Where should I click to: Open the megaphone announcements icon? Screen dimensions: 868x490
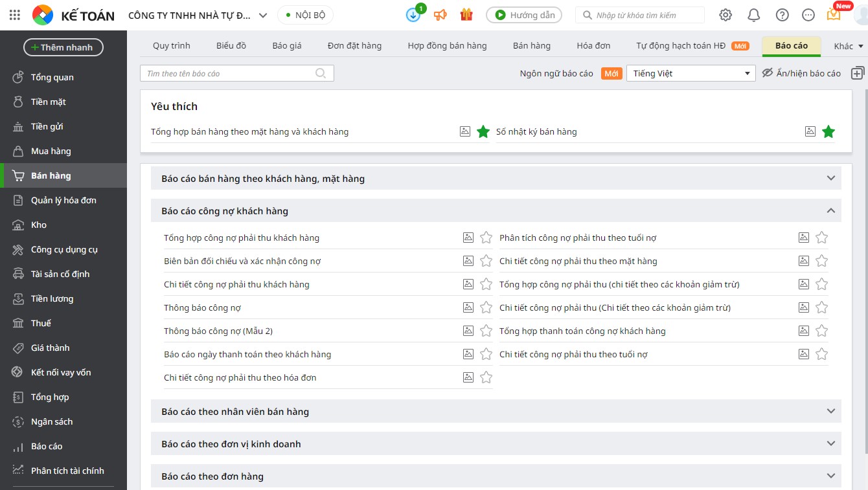point(440,15)
